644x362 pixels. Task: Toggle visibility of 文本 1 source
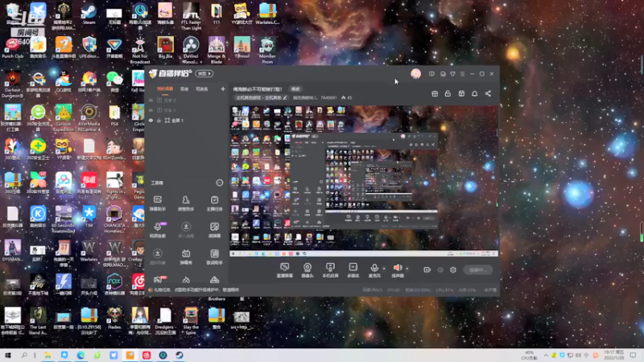click(151, 110)
